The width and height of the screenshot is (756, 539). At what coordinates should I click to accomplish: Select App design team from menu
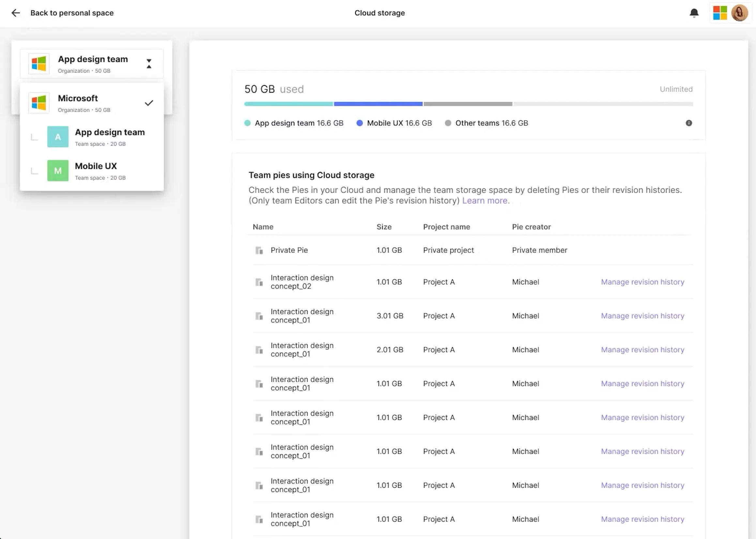tap(110, 136)
